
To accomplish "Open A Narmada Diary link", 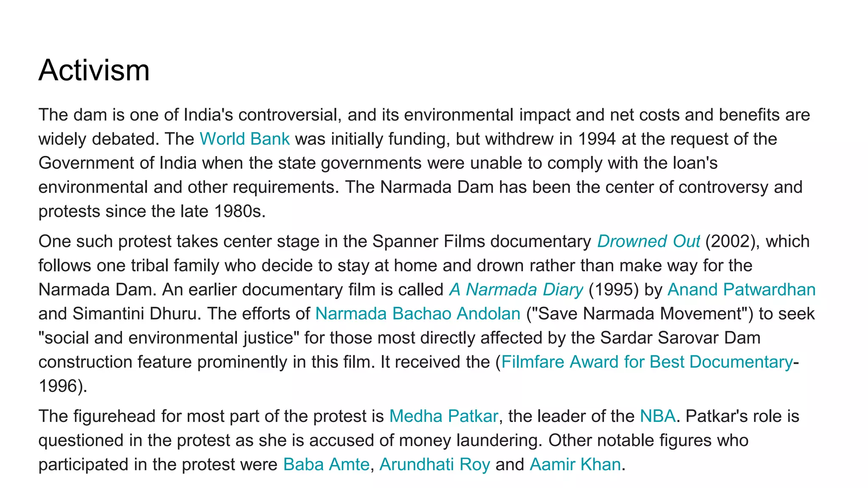I will (x=516, y=290).
